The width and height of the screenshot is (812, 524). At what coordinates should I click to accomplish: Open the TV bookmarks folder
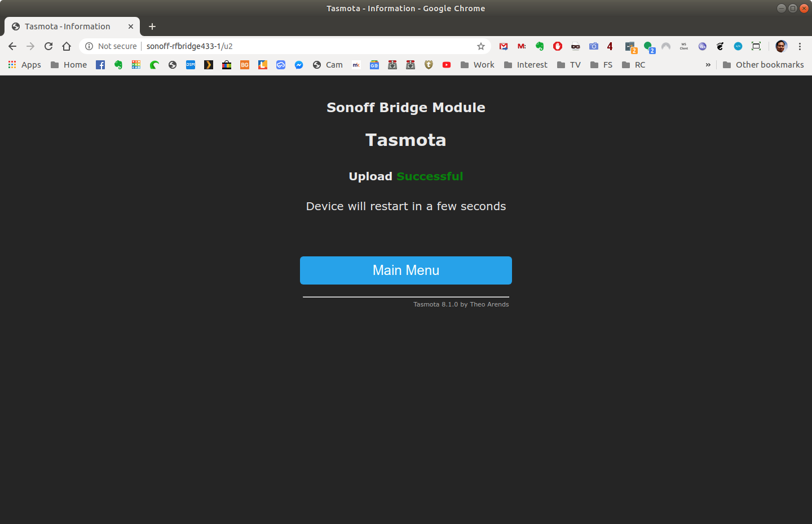[568, 65]
